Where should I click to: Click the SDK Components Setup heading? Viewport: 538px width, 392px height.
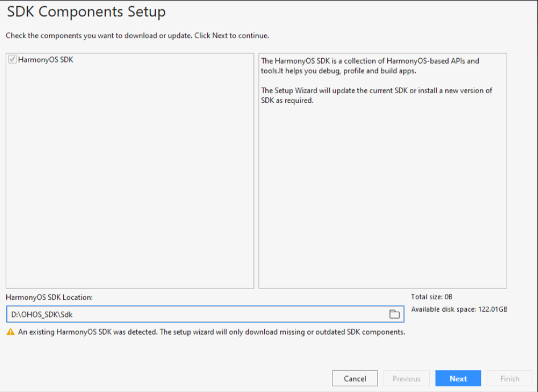[86, 12]
